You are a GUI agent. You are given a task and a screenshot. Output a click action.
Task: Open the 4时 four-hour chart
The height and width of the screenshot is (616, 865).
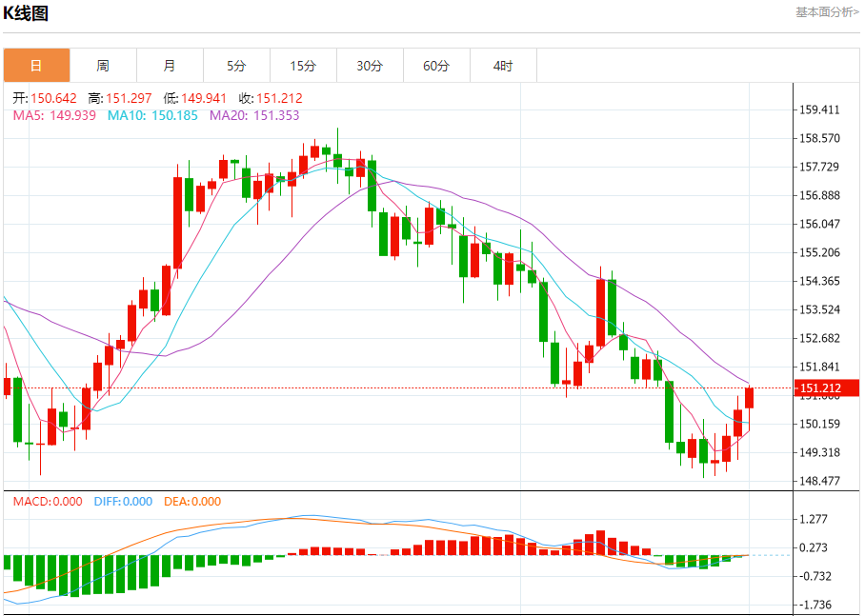(503, 66)
